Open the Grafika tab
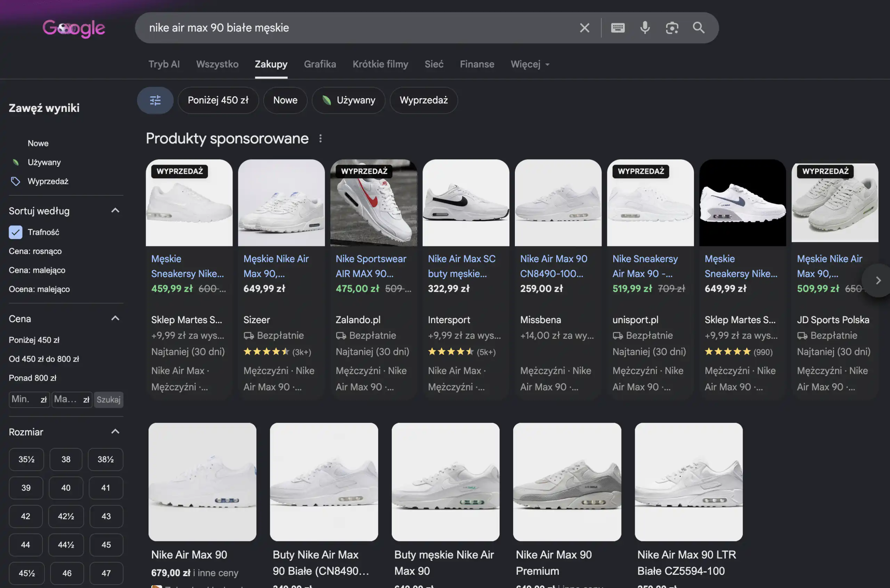This screenshot has height=588, width=890. 320,64
